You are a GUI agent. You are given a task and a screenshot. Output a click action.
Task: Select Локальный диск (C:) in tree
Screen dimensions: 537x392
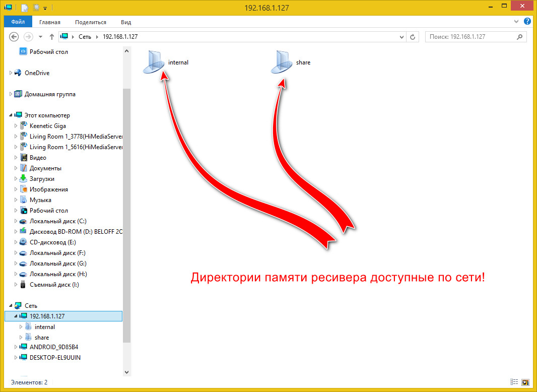[x=58, y=221]
